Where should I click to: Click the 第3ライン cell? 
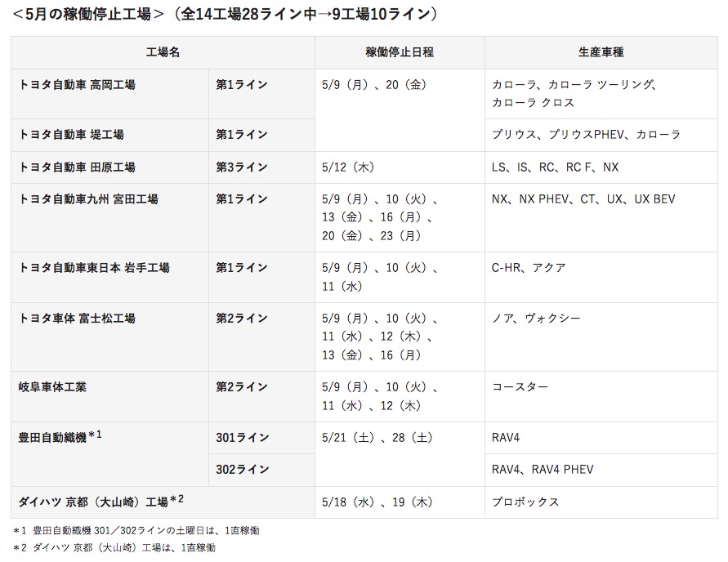click(x=261, y=167)
